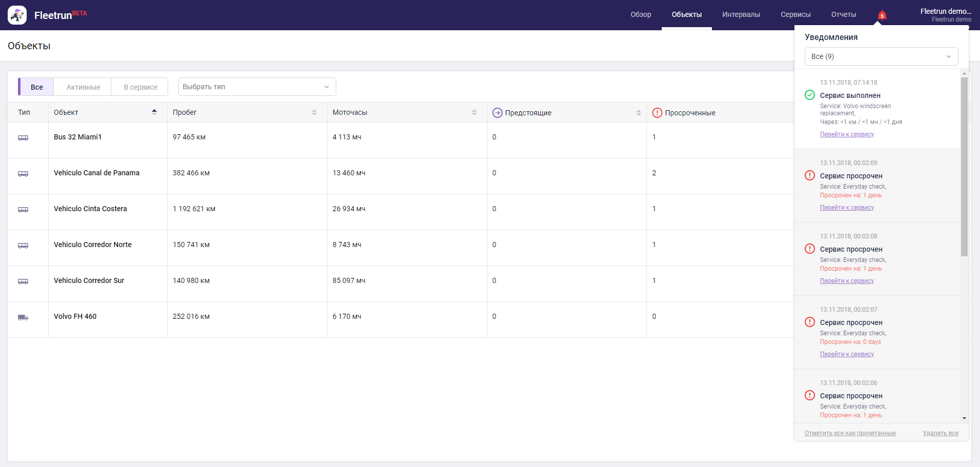Screen dimensions: 980x467
Task: Open the 'Выбрать тип' dropdown
Action: click(x=257, y=87)
